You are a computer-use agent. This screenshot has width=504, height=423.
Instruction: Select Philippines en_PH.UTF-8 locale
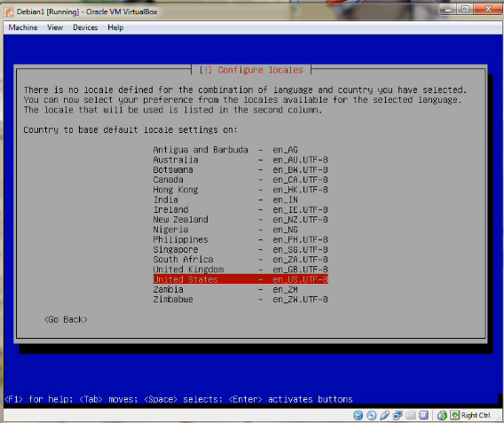pos(240,239)
